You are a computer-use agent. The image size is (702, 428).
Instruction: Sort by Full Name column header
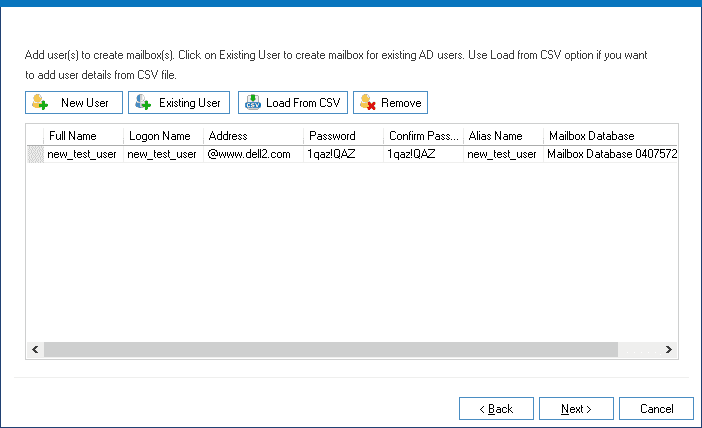pyautogui.click(x=83, y=136)
